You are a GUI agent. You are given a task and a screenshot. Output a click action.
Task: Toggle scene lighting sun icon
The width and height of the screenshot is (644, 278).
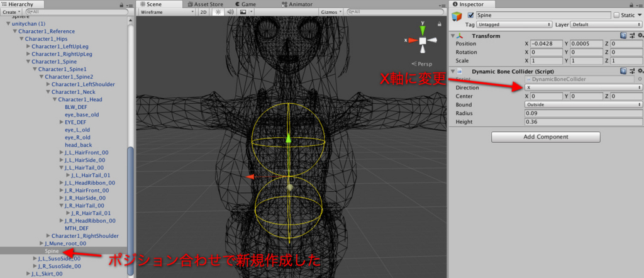pos(218,12)
